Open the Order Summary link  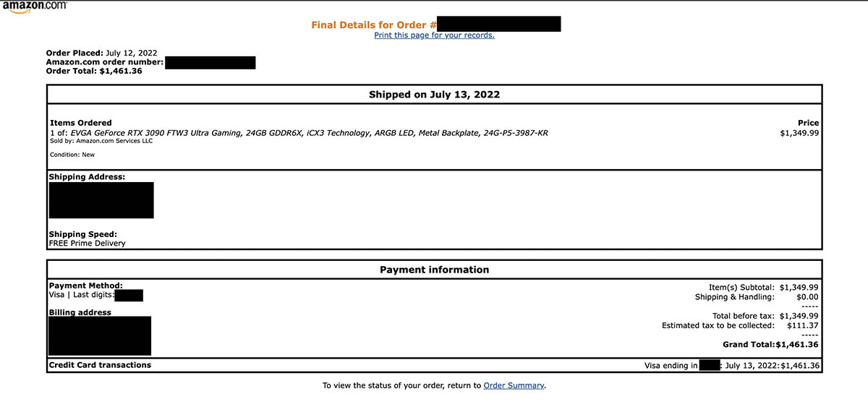tap(514, 386)
